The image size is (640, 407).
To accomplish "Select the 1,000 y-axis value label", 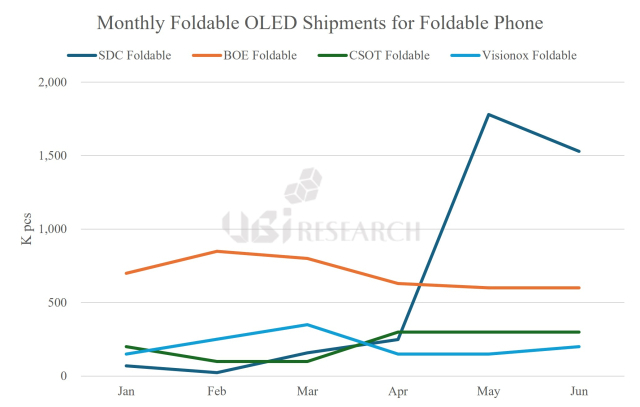I will 50,229.
